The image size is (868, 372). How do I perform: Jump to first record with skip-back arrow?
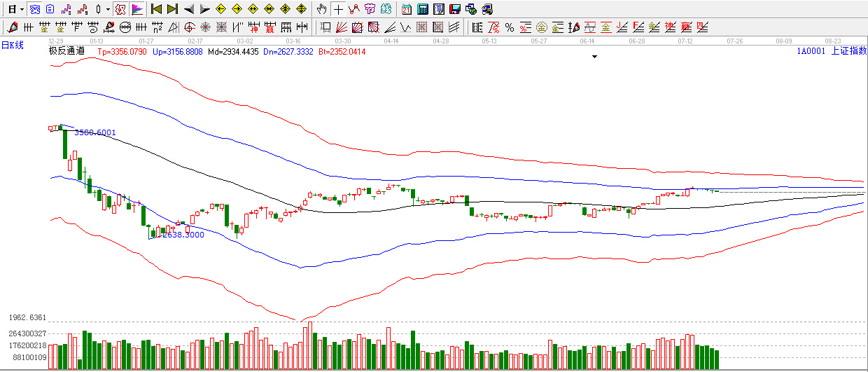click(156, 9)
